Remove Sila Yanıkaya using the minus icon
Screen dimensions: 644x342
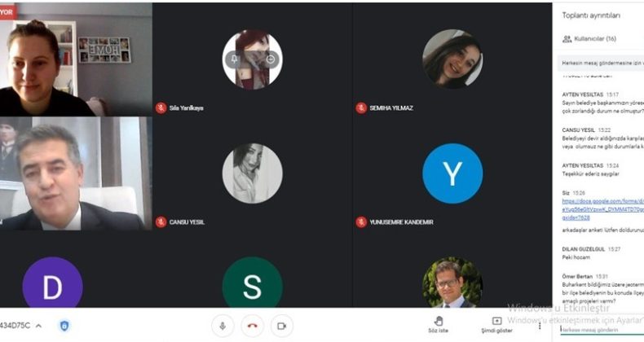[x=271, y=59]
